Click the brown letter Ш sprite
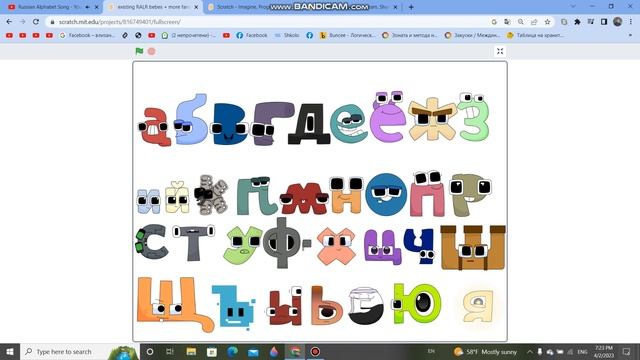Screen dimensions: 640x360 473,248
